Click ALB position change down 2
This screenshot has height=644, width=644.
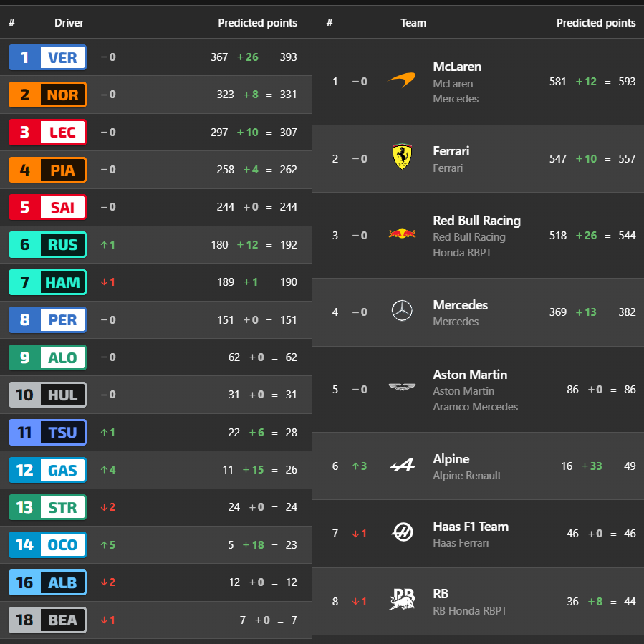point(108,582)
